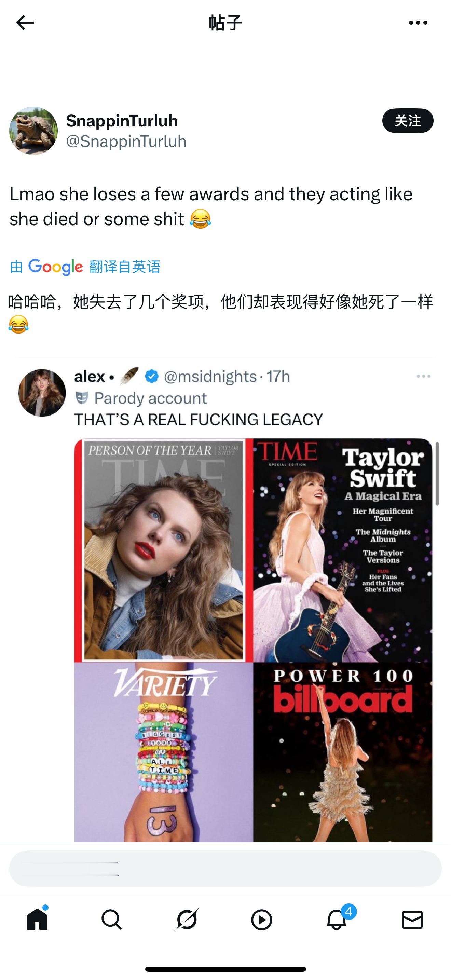Open SnappinTurluh's turtle profile picture

point(33,131)
